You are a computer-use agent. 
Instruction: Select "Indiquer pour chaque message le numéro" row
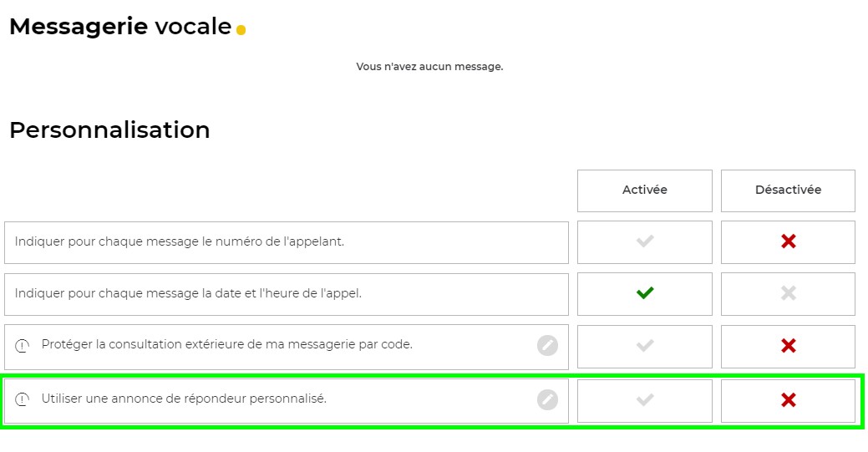click(x=180, y=241)
